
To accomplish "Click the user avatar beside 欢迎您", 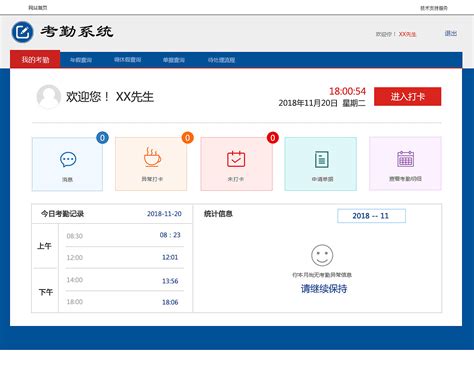I will (49, 97).
